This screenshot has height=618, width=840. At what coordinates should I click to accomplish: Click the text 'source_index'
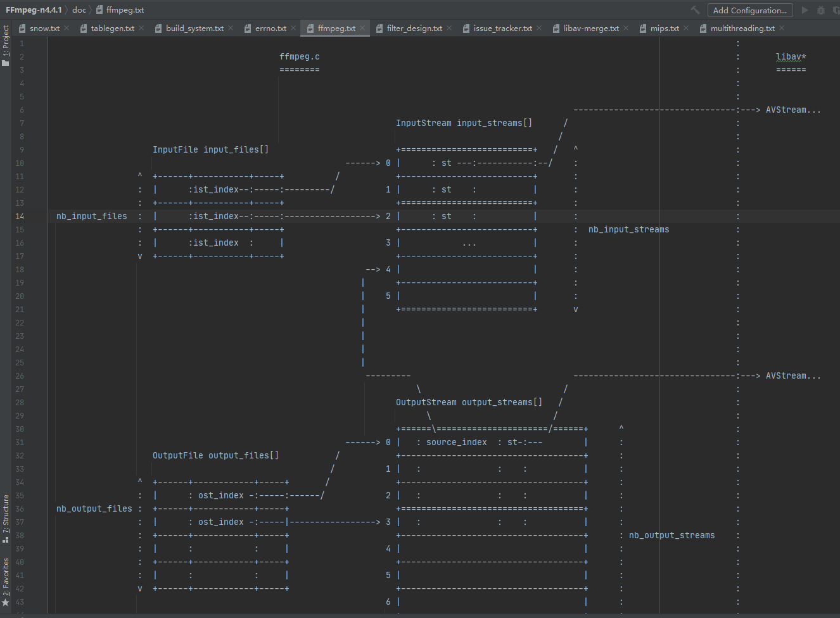click(457, 442)
